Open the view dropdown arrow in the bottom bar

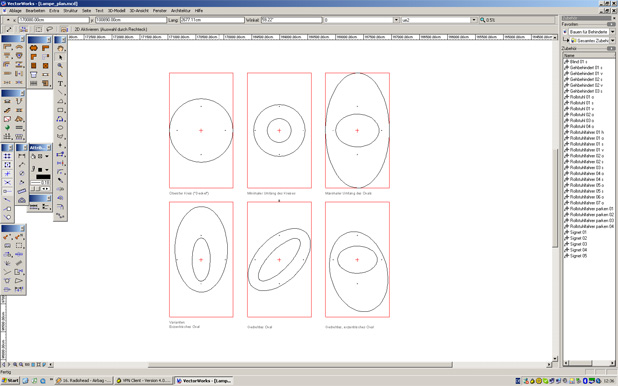pyautogui.click(x=50, y=365)
